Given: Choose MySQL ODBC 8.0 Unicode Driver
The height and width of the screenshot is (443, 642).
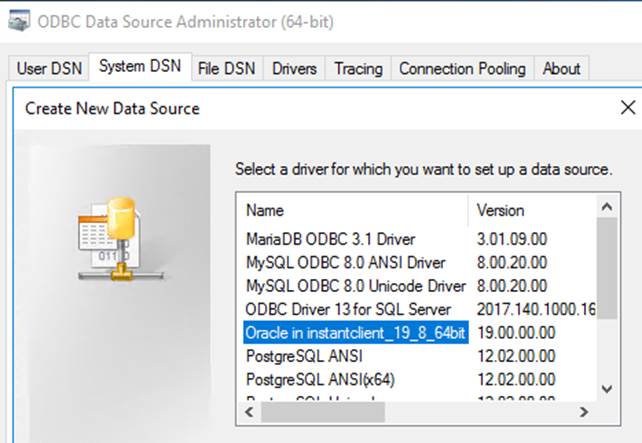Looking at the screenshot, I should [x=355, y=286].
